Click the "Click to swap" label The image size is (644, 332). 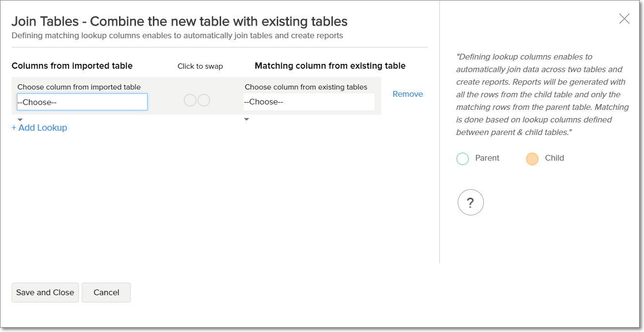[x=200, y=66]
